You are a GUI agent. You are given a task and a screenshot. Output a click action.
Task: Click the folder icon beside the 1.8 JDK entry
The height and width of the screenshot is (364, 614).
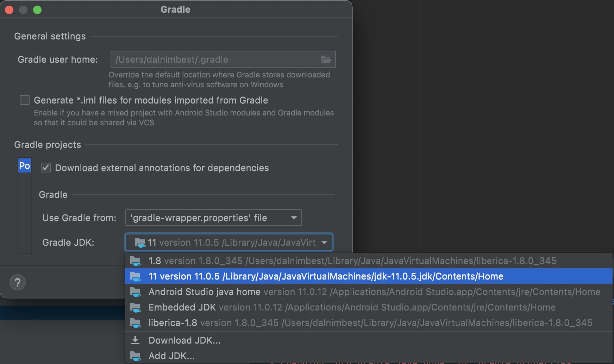click(x=136, y=261)
